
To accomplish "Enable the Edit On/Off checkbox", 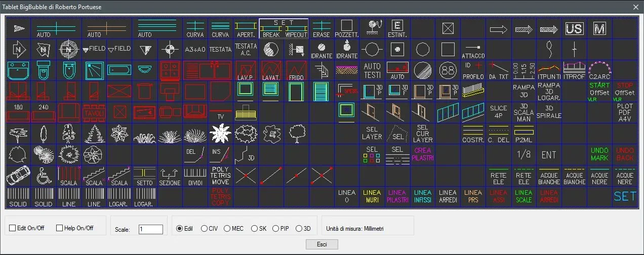I will point(13,228).
